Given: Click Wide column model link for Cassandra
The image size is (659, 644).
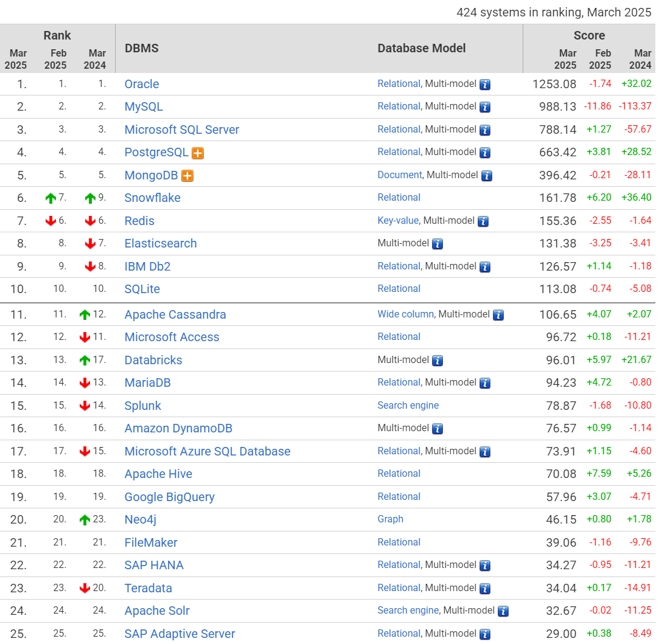Looking at the screenshot, I should [406, 314].
